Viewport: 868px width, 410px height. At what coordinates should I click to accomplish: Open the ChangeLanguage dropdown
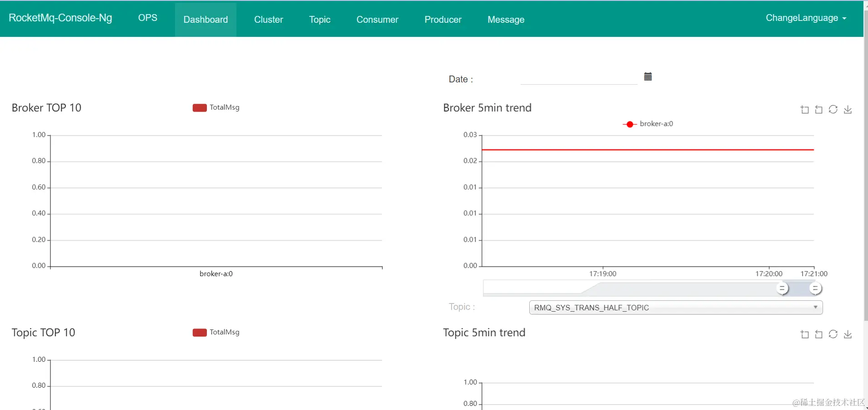click(x=806, y=18)
